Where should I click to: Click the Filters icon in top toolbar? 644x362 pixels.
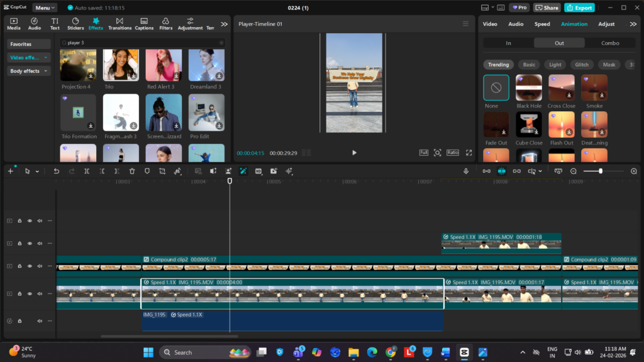165,24
